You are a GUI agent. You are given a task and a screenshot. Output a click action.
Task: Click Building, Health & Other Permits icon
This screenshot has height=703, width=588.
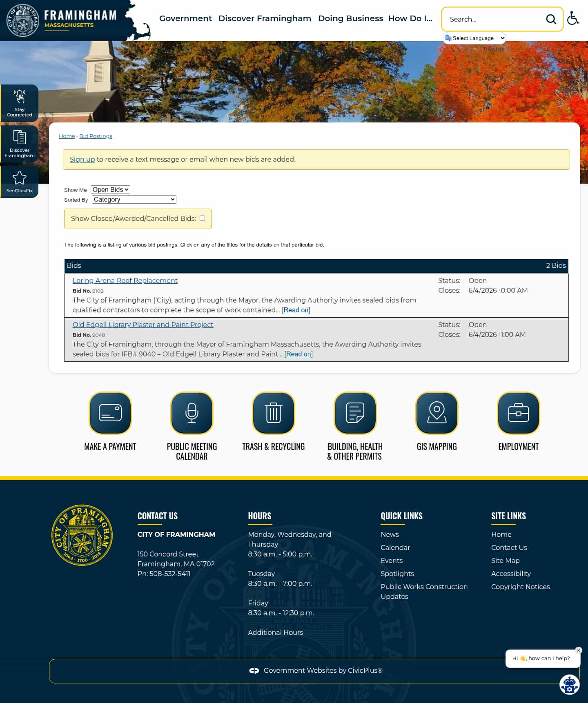coord(355,413)
